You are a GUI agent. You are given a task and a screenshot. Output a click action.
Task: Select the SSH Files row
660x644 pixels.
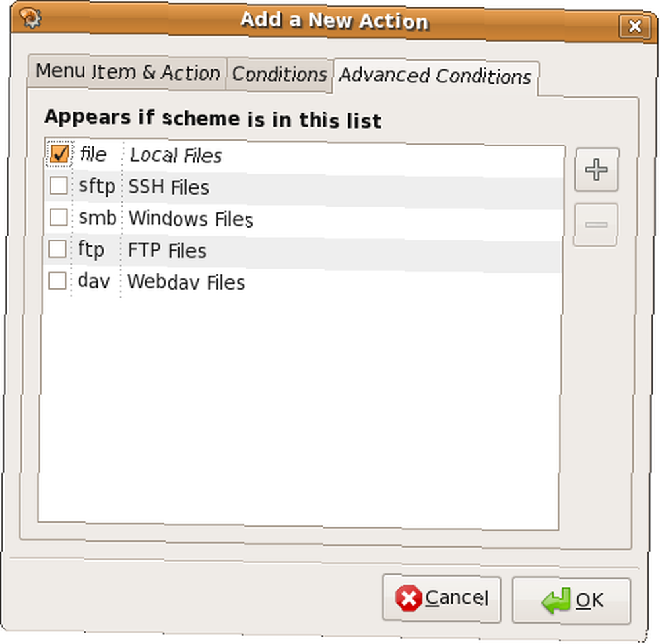pos(303,188)
